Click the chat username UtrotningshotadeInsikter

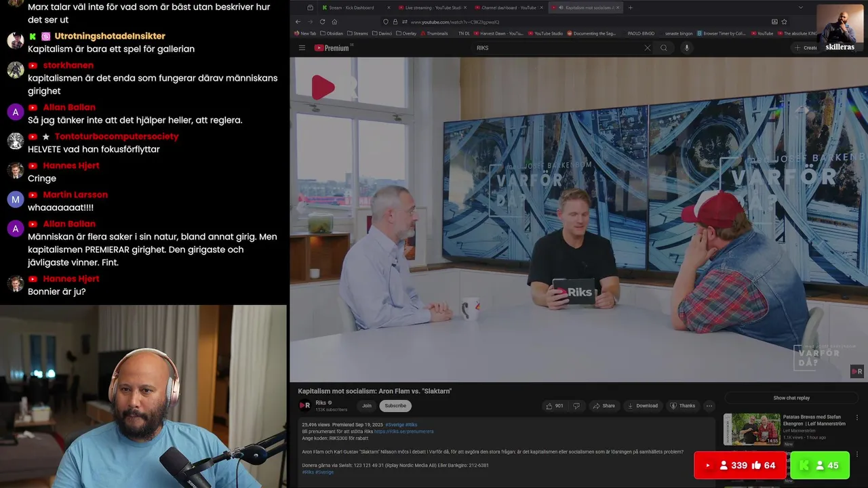110,36
